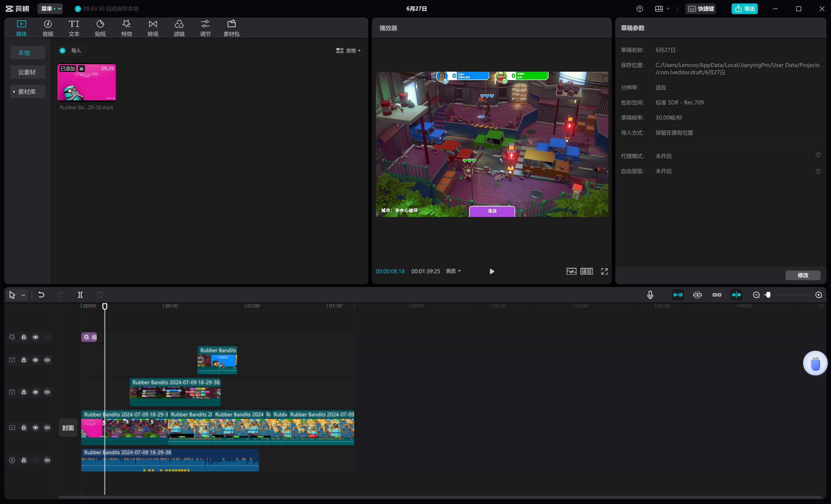Image resolution: width=831 pixels, height=504 pixels.
Task: Zoom out the timeline
Action: [756, 295]
